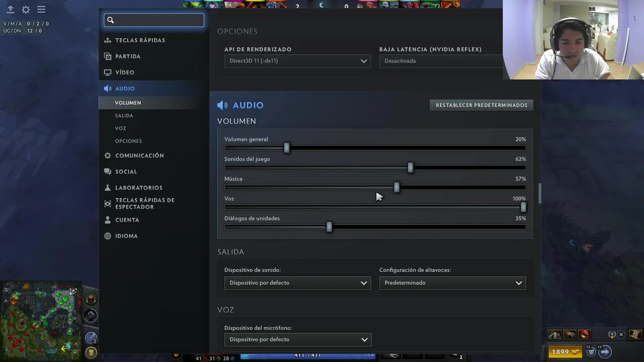Switch to the Vídeo settings section
This screenshot has height=362, width=644.
(124, 72)
